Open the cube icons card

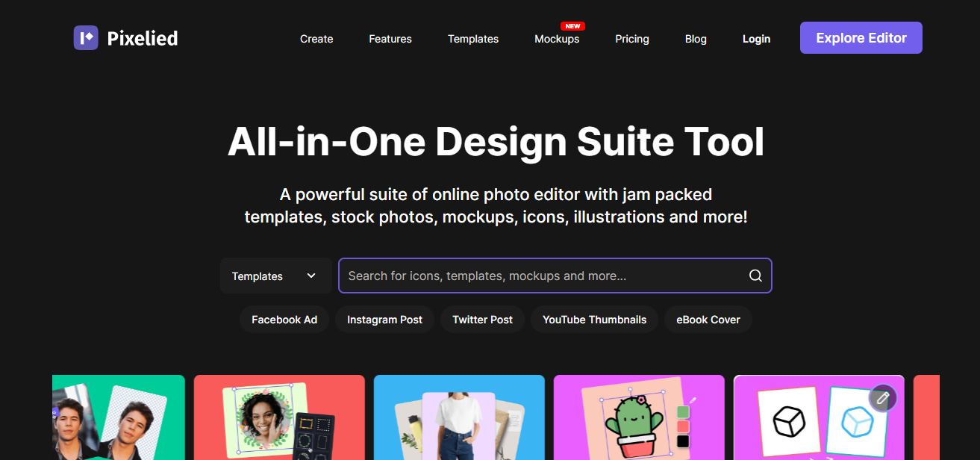coord(819,417)
